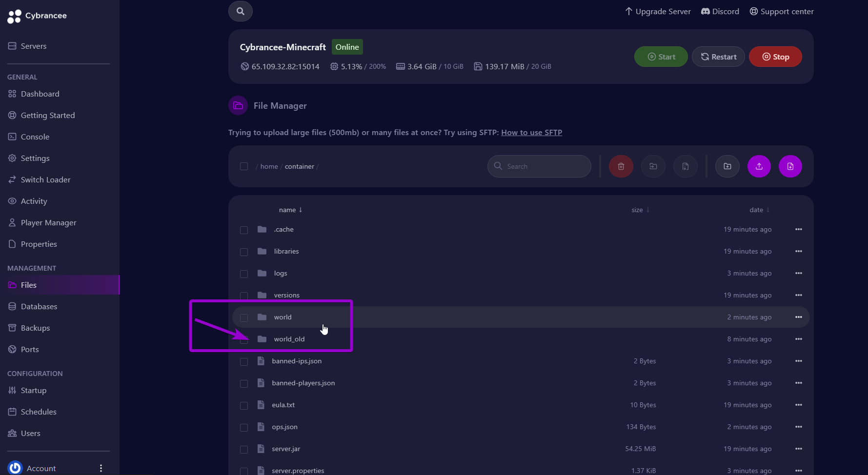This screenshot has height=475, width=868.
Task: Click the archive files icon
Action: [x=686, y=166]
